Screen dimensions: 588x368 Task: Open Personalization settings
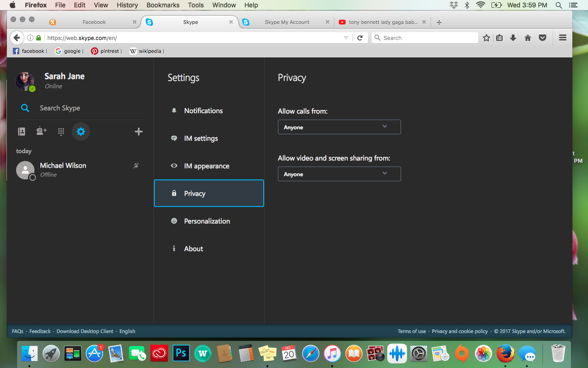click(209, 221)
